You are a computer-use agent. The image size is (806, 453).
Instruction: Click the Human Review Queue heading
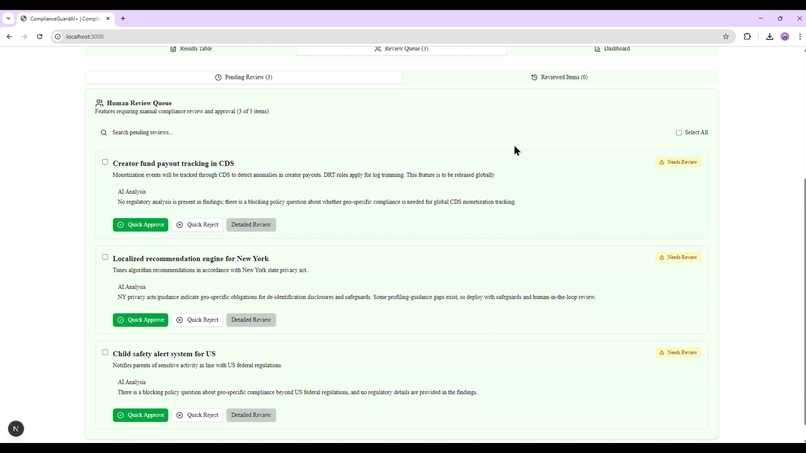coord(139,103)
